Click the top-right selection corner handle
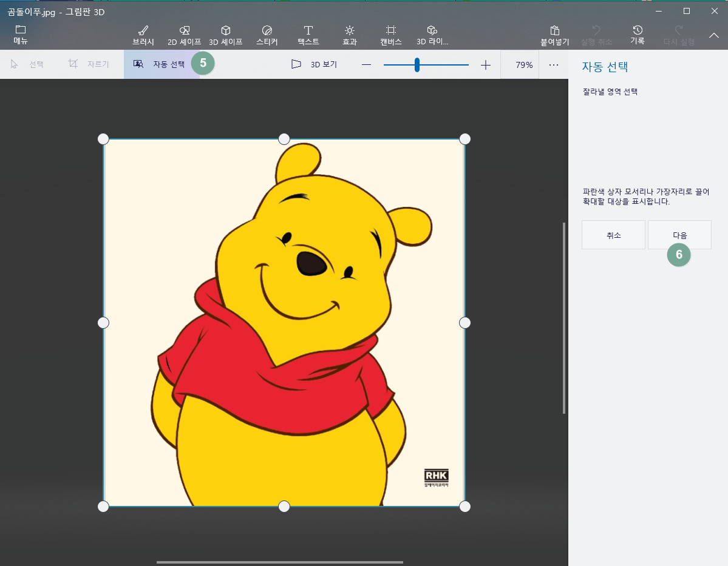 pos(464,139)
